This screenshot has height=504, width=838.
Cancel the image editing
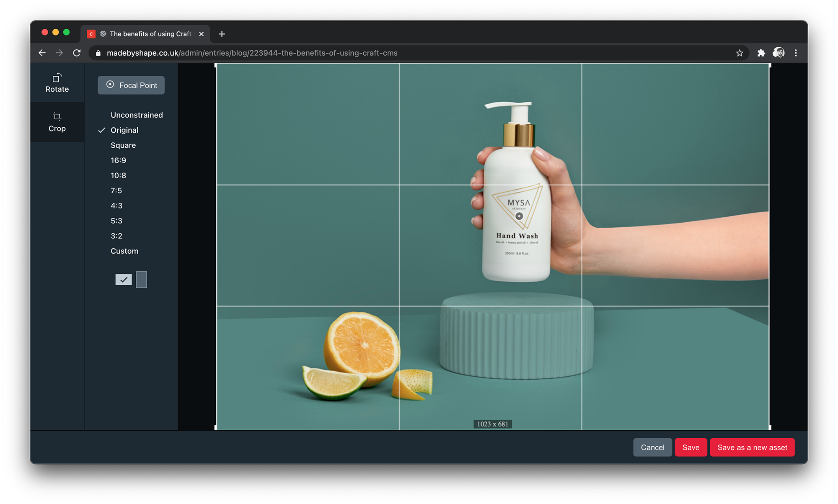652,447
